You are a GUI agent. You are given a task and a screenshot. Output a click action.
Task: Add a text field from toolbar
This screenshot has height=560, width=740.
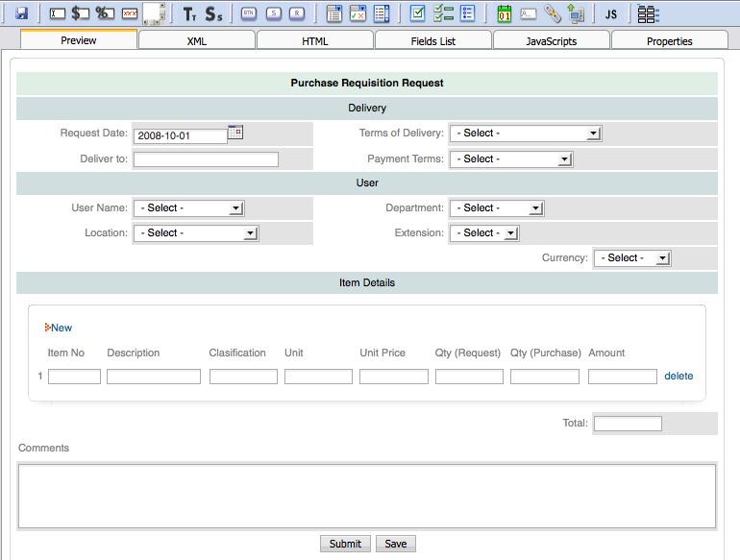click(58, 13)
